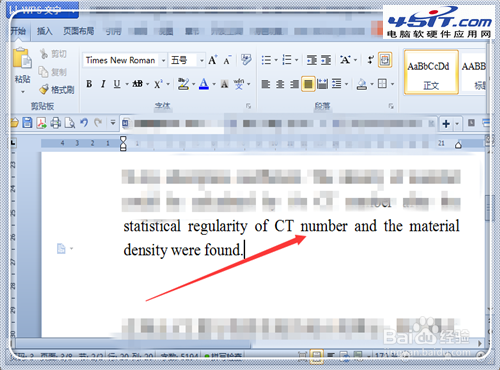500x370 pixels.
Task: Click after 'found.' in the document text
Action: 244,250
